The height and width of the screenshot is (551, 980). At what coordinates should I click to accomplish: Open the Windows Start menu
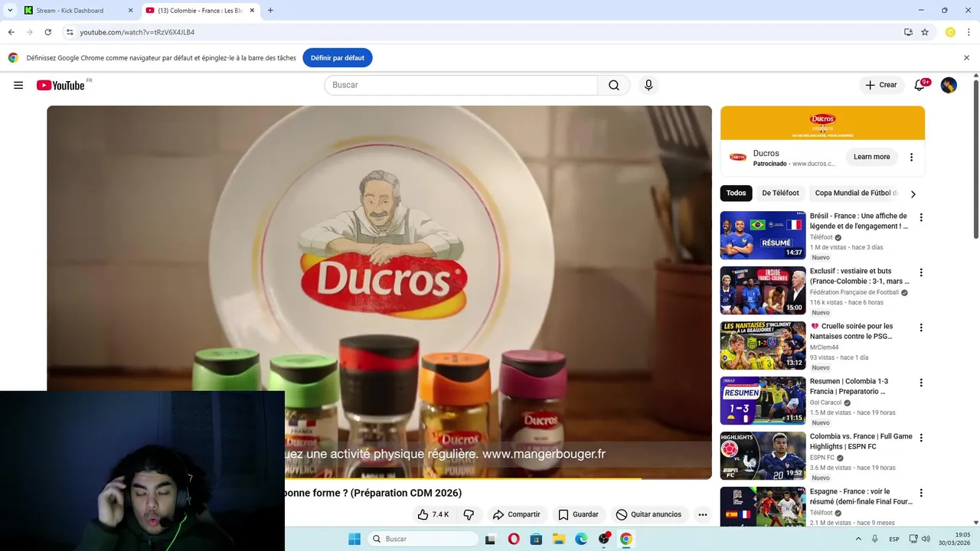point(354,539)
